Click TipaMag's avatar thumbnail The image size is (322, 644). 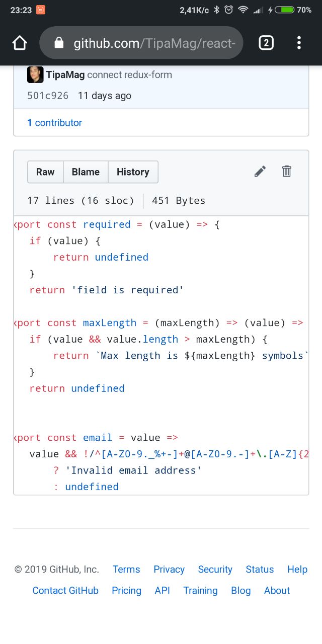pyautogui.click(x=35, y=75)
